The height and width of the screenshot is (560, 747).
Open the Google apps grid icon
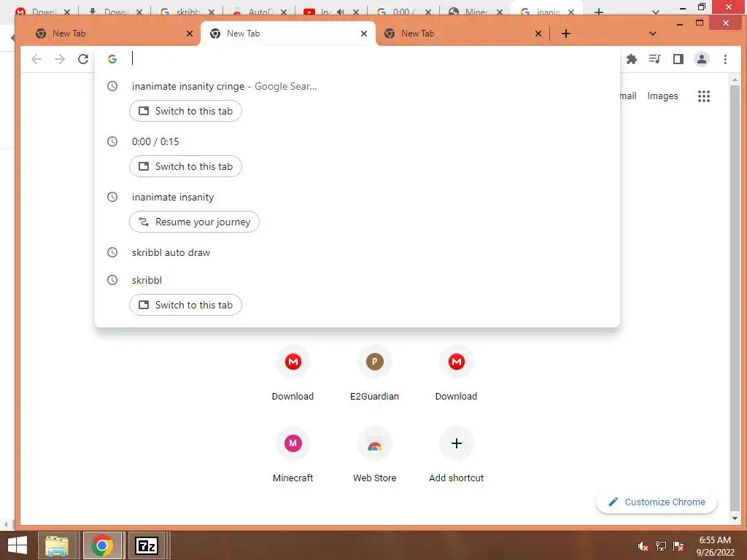pyautogui.click(x=704, y=96)
